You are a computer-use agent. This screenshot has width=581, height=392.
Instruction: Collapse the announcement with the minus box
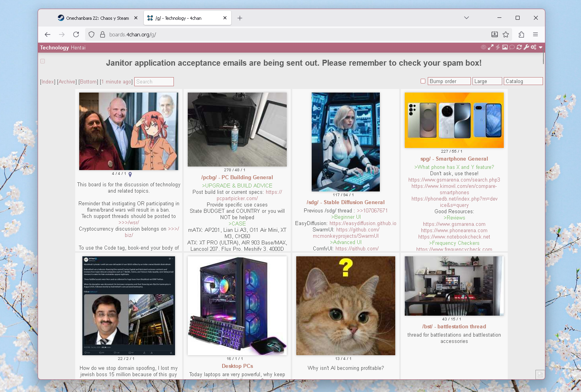click(x=43, y=61)
